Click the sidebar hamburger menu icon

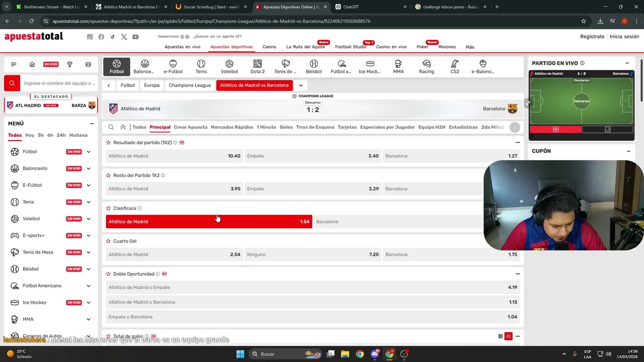(14, 64)
